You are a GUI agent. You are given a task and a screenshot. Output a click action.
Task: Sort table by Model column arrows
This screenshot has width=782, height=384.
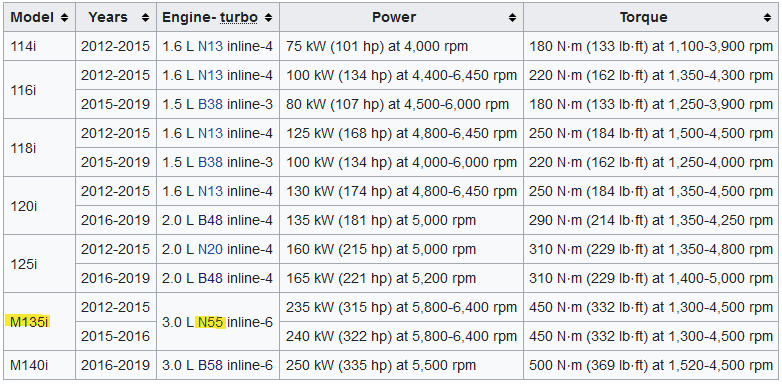tap(64, 17)
